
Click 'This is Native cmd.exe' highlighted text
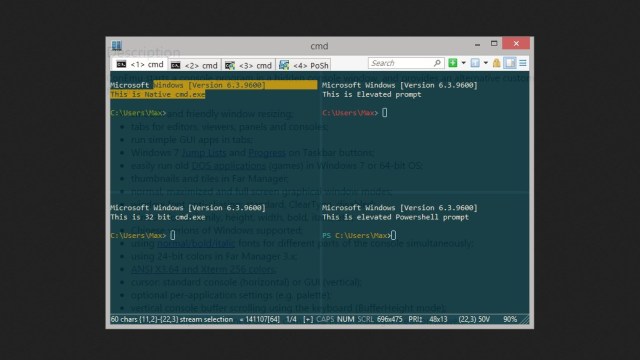tap(158, 94)
